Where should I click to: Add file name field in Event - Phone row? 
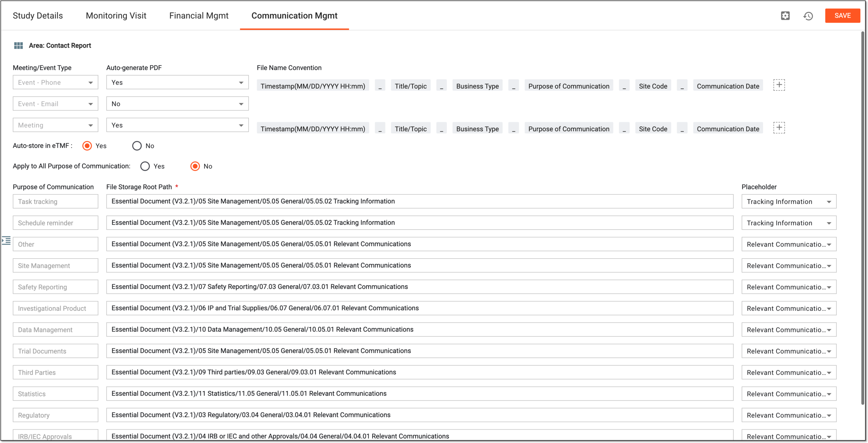click(779, 85)
